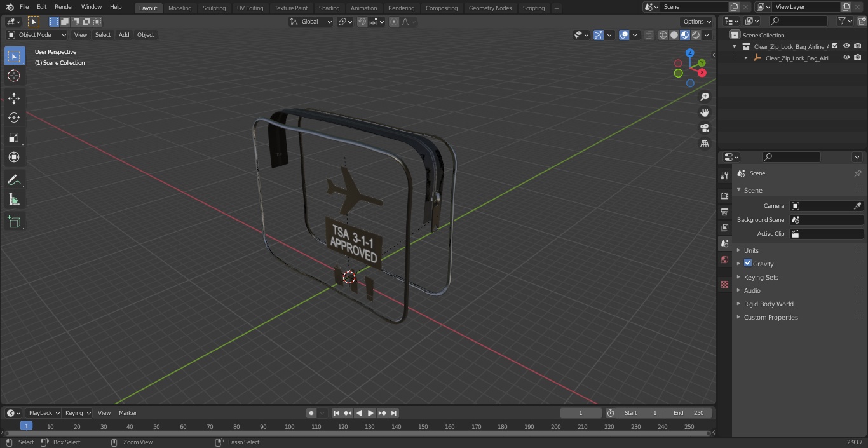The height and width of the screenshot is (448, 868).
Task: Toggle auto keying record button
Action: pyautogui.click(x=311, y=413)
